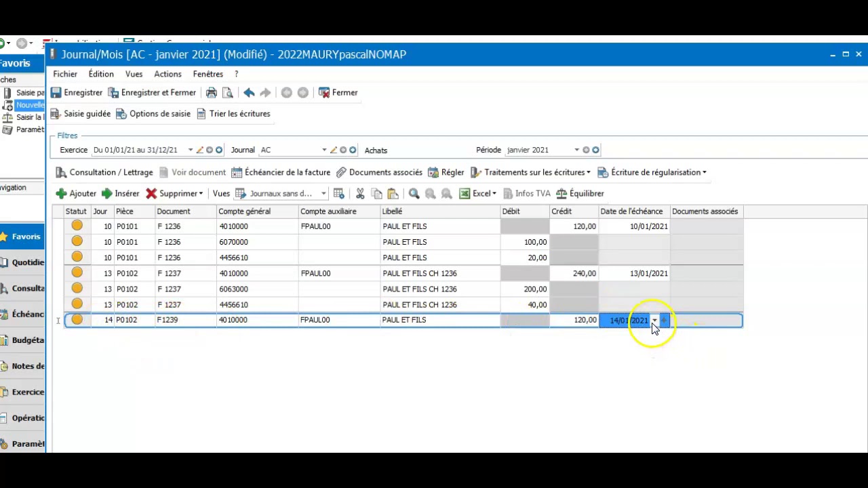Screen dimensions: 868x488
Task: Open the Édition menu
Action: [x=101, y=74]
